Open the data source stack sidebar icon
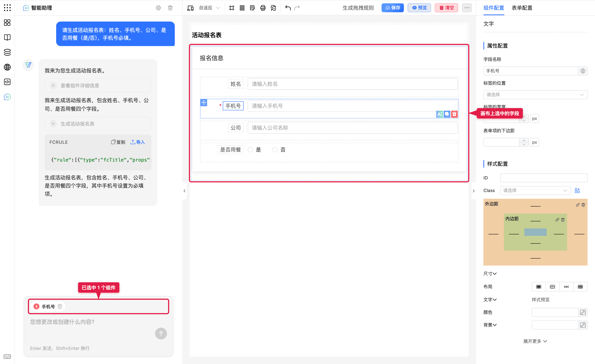The image size is (595, 364). coord(7,52)
